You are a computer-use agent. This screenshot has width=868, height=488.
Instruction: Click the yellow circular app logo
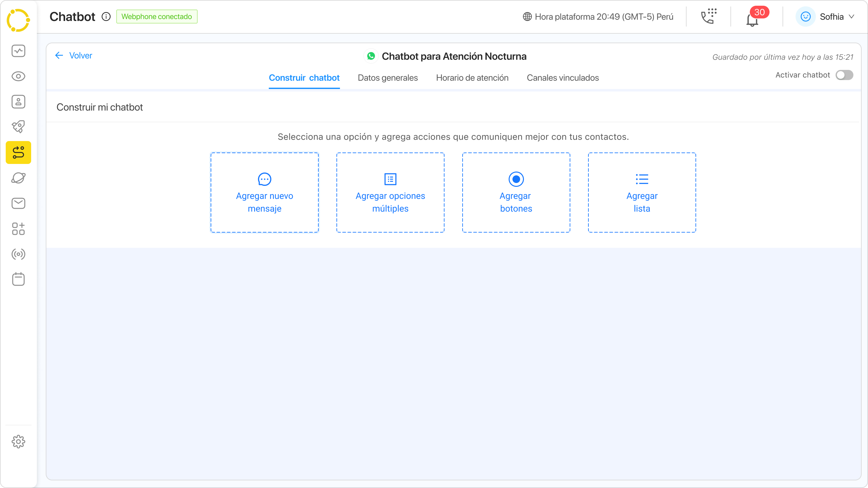18,20
